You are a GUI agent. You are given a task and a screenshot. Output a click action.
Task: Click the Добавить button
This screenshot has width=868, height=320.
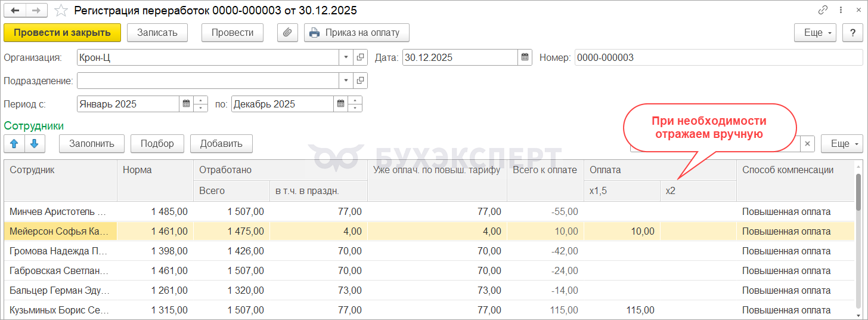[x=221, y=143]
